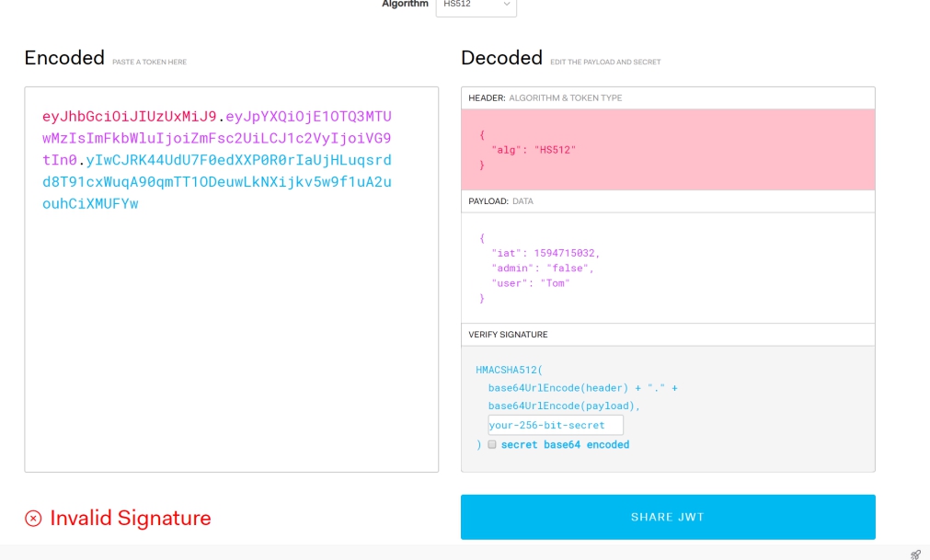Click the HMACSHA512( text in signature section
930x560 pixels.
(509, 370)
